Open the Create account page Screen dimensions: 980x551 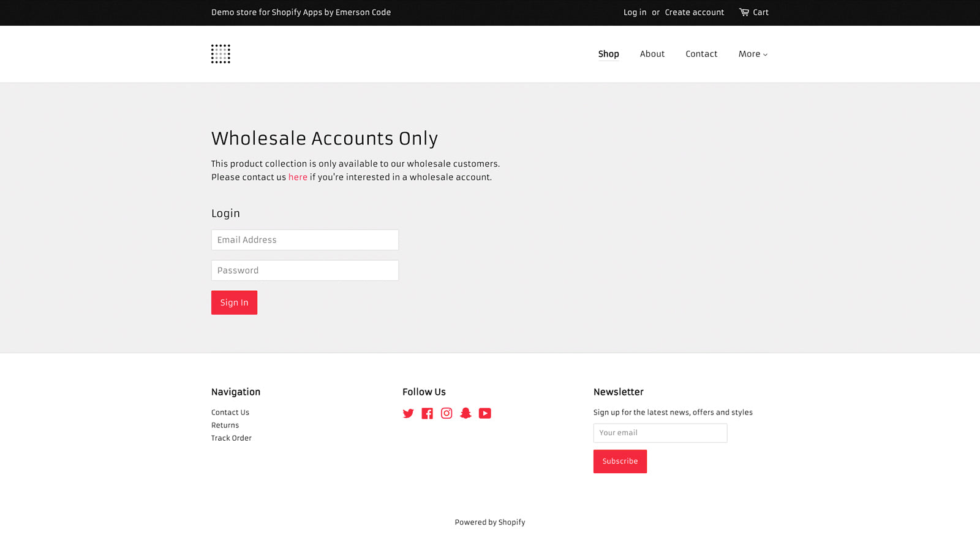tap(694, 12)
